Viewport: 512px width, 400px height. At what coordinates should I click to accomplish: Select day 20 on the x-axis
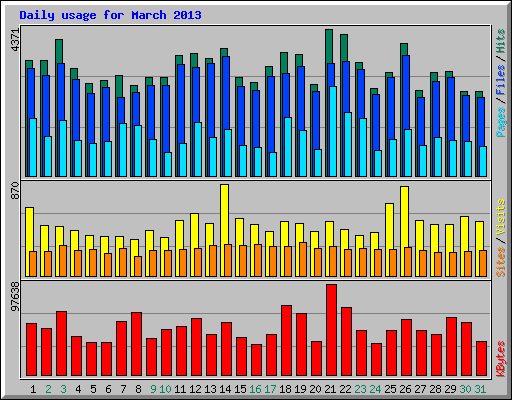(315, 389)
